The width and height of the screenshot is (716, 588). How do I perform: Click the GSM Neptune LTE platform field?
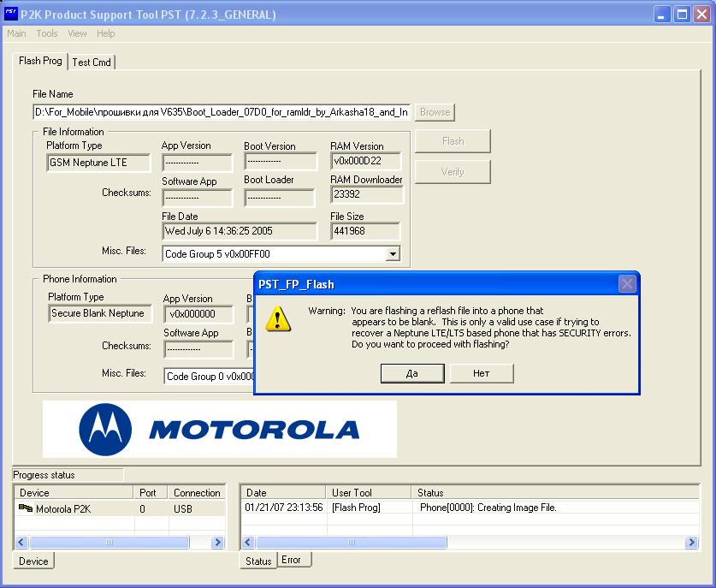[x=98, y=163]
